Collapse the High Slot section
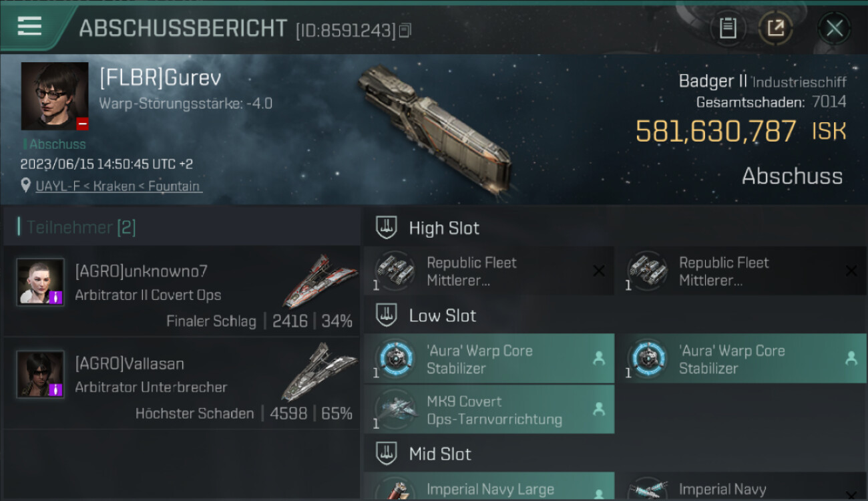This screenshot has width=868, height=501. pyautogui.click(x=386, y=228)
